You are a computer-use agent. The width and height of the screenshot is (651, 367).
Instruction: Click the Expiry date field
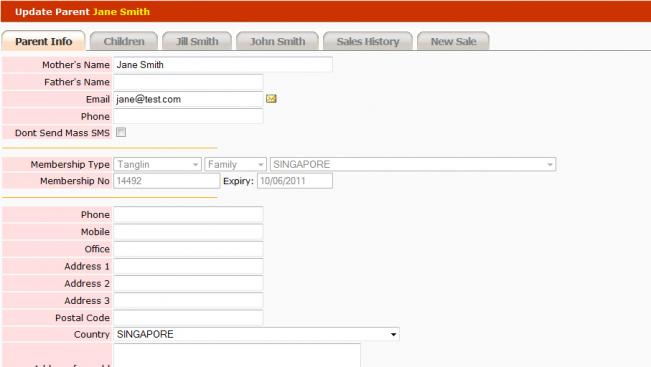tap(295, 181)
